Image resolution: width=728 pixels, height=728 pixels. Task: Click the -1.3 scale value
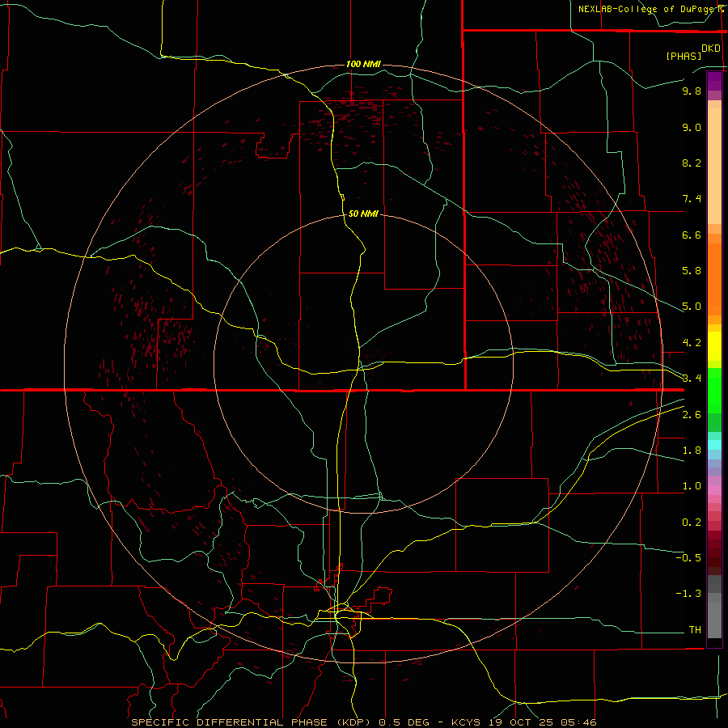[x=688, y=594]
